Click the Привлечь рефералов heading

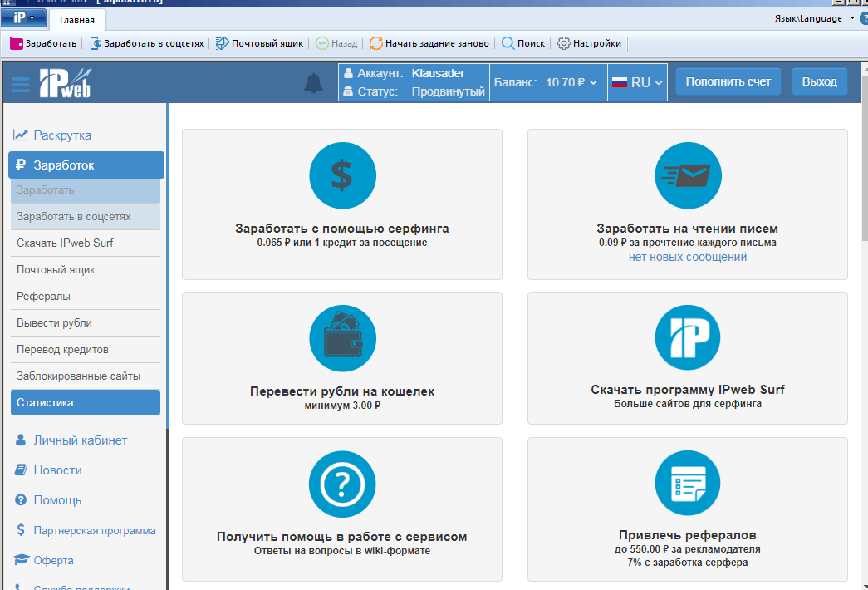pos(688,535)
